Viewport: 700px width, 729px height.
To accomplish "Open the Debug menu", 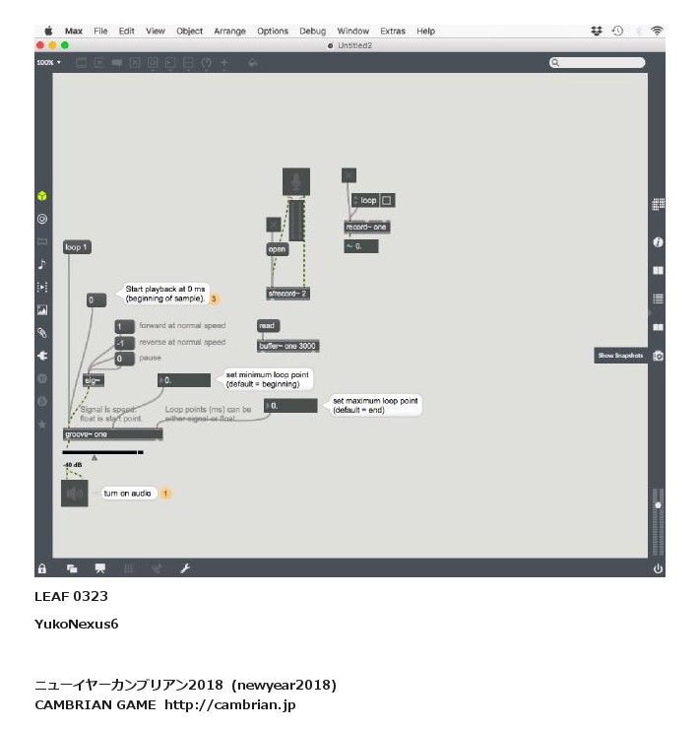I will click(311, 32).
